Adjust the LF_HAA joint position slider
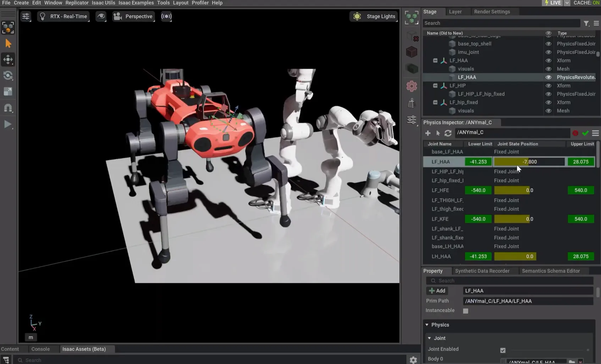Viewport: 601px width, 364px height. [x=529, y=162]
